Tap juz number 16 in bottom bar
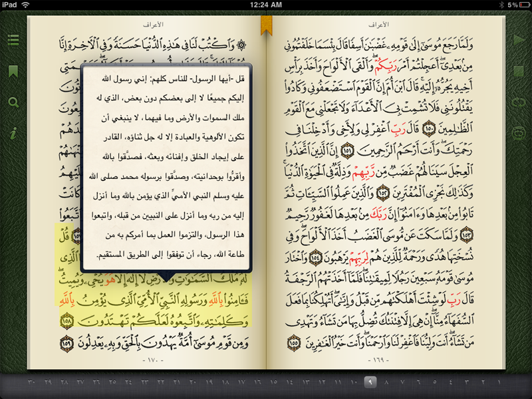The image size is (532, 399). 257,382
